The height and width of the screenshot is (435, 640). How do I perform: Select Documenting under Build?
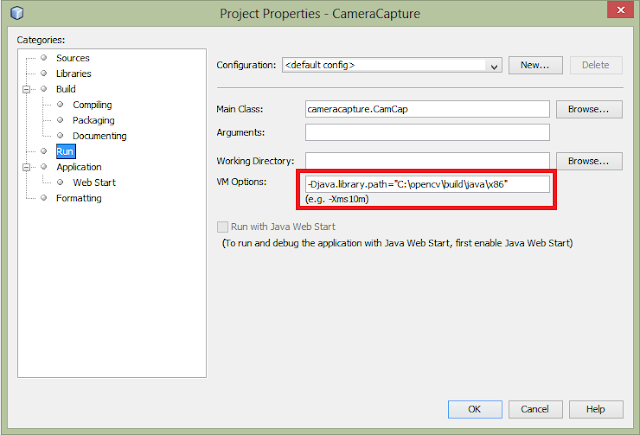click(x=99, y=136)
